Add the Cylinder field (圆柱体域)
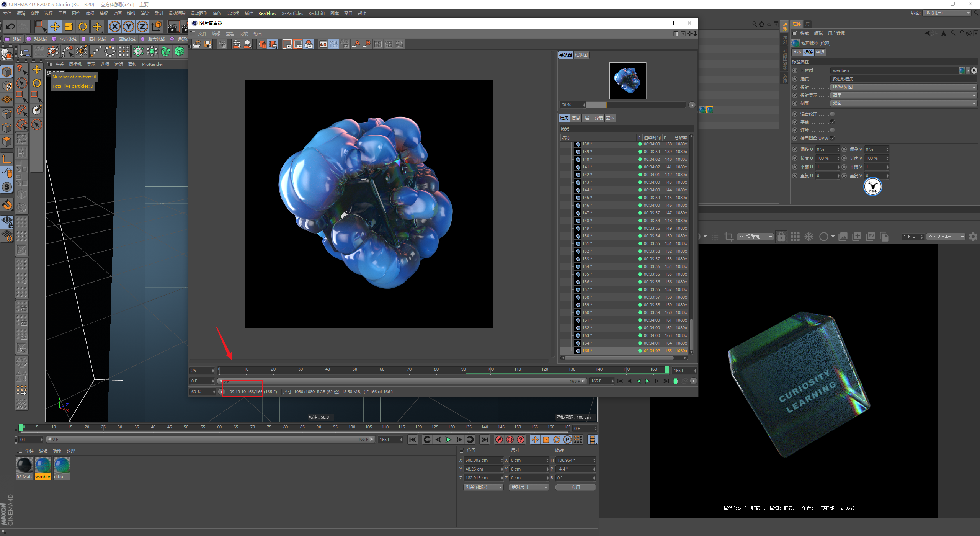Viewport: 980px width, 536px height. (x=94, y=39)
